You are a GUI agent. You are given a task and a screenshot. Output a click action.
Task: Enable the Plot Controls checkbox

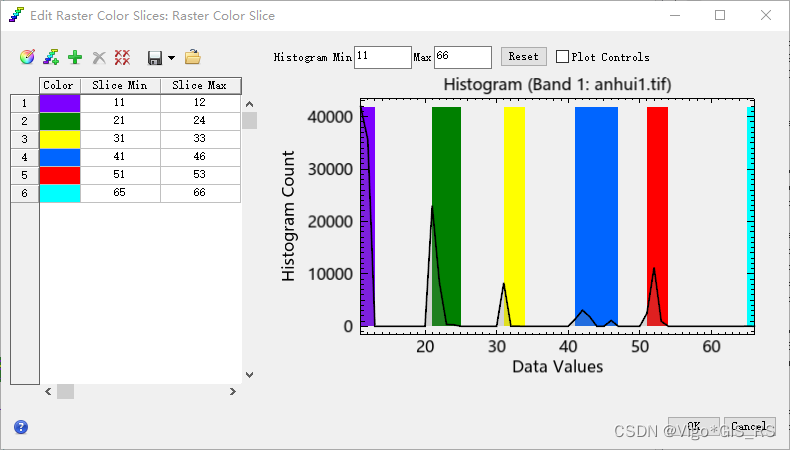click(x=562, y=56)
